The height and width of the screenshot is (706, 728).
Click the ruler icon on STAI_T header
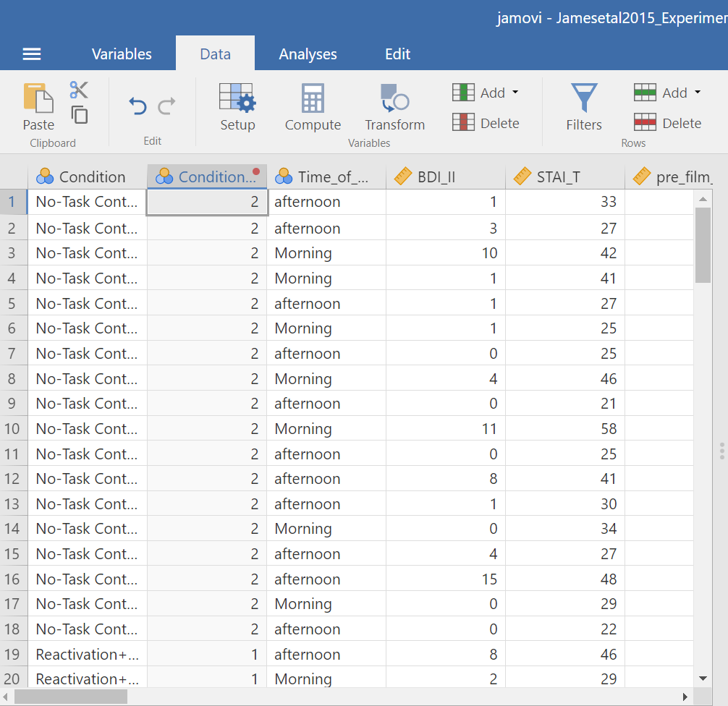click(x=522, y=176)
